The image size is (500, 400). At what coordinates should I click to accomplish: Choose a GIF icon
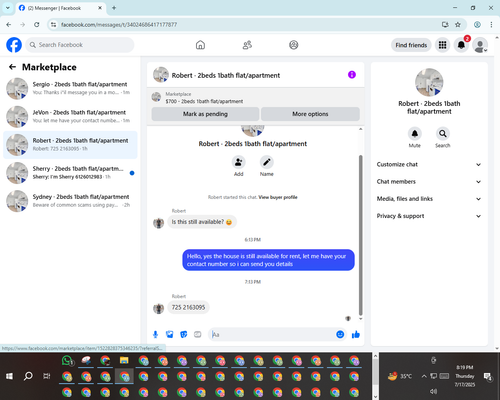198,334
